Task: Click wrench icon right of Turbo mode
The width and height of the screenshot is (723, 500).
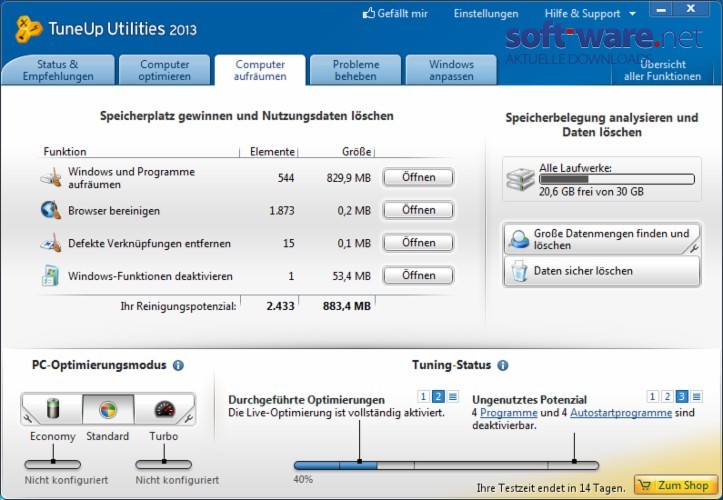Action: tap(189, 419)
